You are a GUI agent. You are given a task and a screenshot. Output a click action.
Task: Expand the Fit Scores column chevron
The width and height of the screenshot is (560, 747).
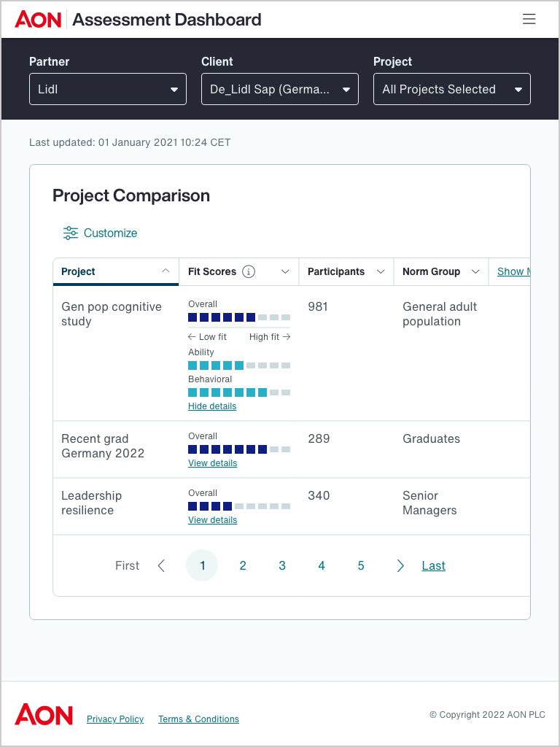point(285,271)
